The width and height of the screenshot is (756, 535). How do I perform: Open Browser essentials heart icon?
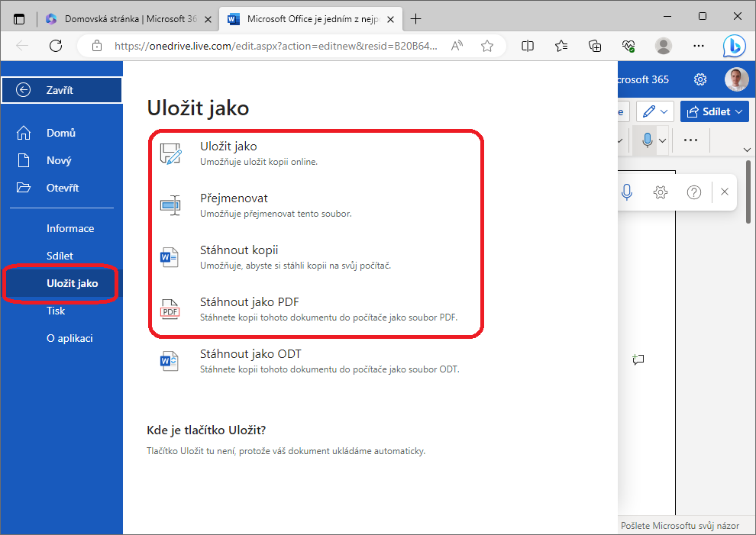628,46
